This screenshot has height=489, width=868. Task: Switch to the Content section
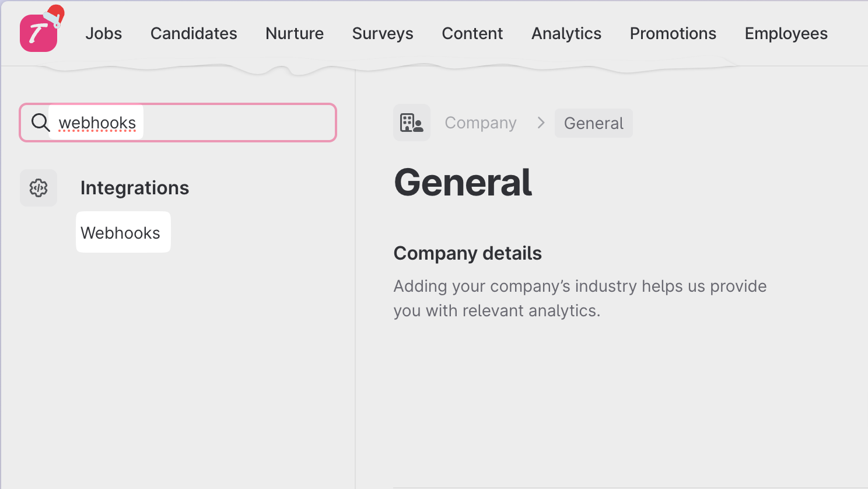click(x=473, y=33)
